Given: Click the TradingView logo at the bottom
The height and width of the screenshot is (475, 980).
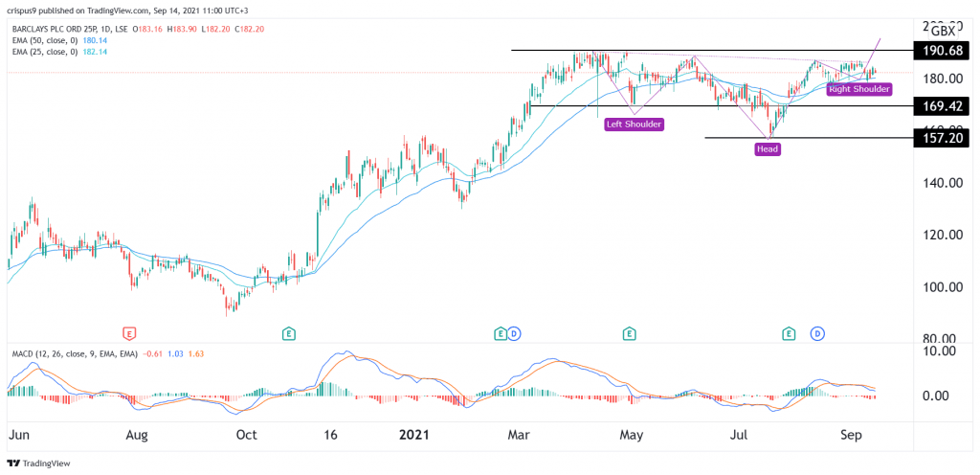Looking at the screenshot, I should 38,464.
